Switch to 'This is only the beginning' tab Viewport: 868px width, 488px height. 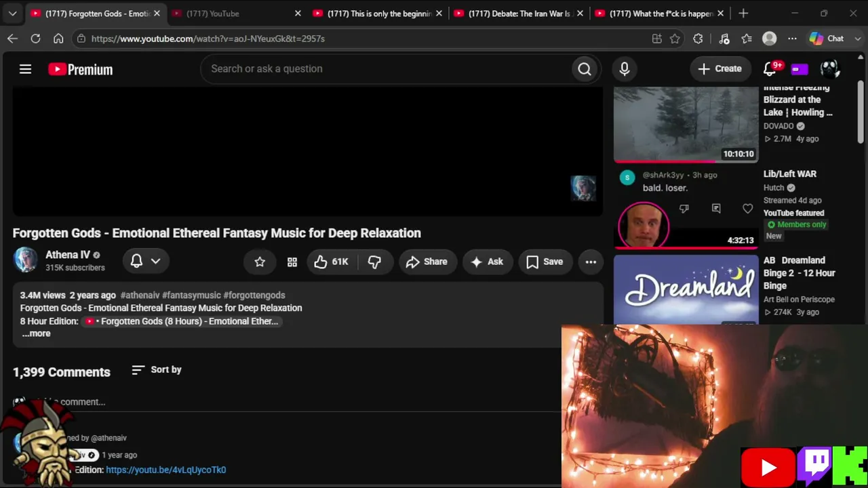pyautogui.click(x=377, y=14)
